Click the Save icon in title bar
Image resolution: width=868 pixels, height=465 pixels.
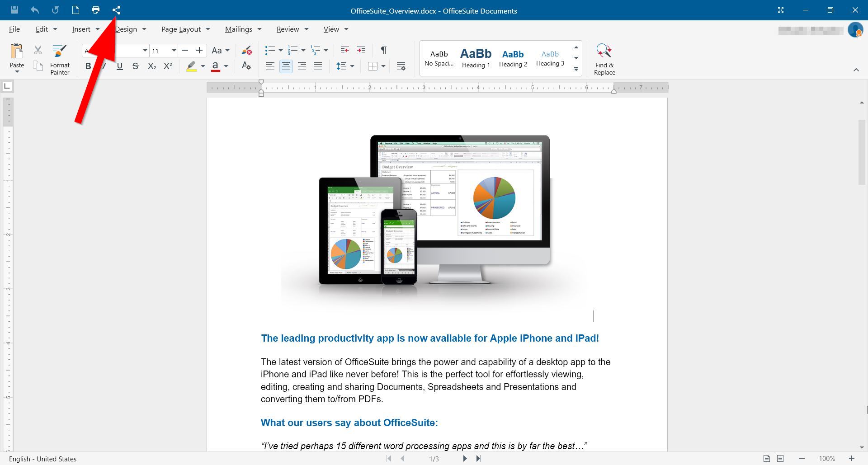tap(14, 10)
